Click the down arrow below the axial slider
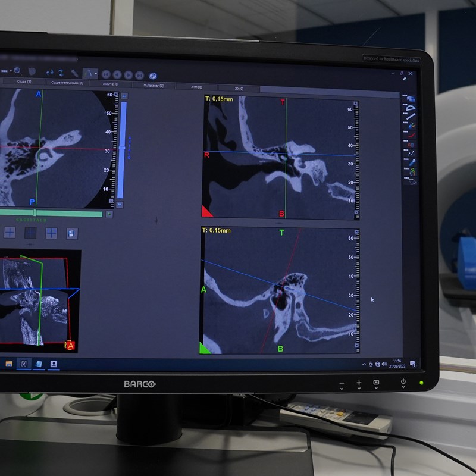Screen dimensions: 476x476 (x=119, y=204)
